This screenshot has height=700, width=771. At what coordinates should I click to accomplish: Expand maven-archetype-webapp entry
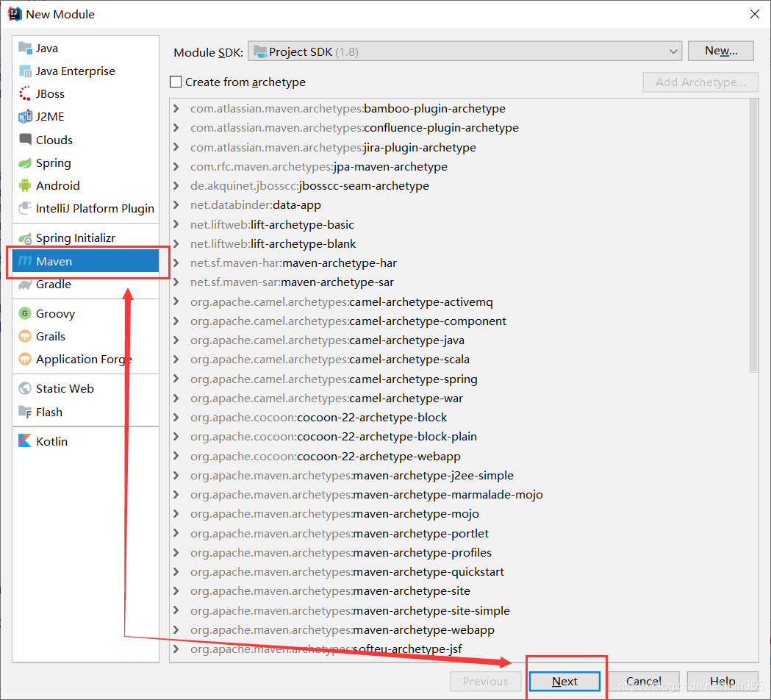[x=176, y=629]
